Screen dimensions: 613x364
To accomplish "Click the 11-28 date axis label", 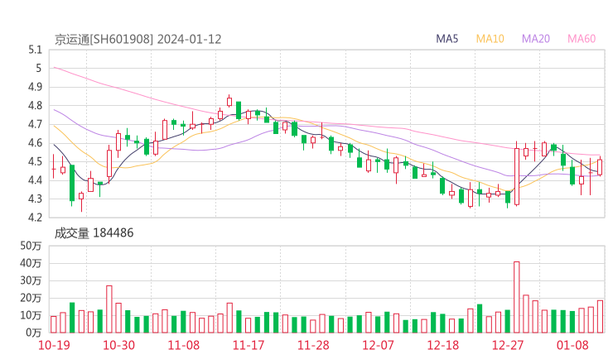I will [x=313, y=345].
